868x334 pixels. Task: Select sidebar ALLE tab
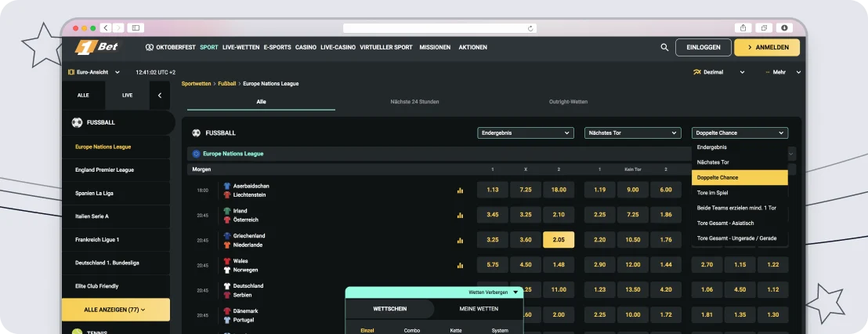pyautogui.click(x=83, y=96)
